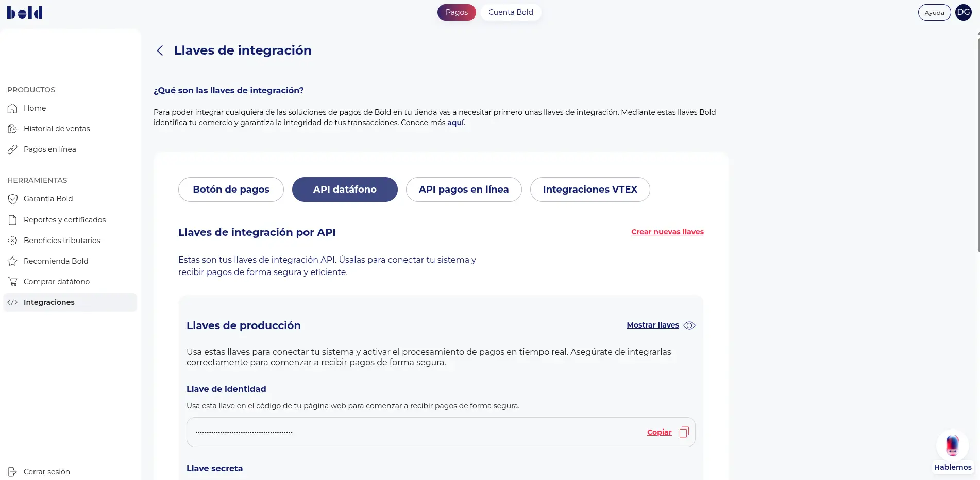Open the Comprar datáfono cart icon

[x=13, y=282]
